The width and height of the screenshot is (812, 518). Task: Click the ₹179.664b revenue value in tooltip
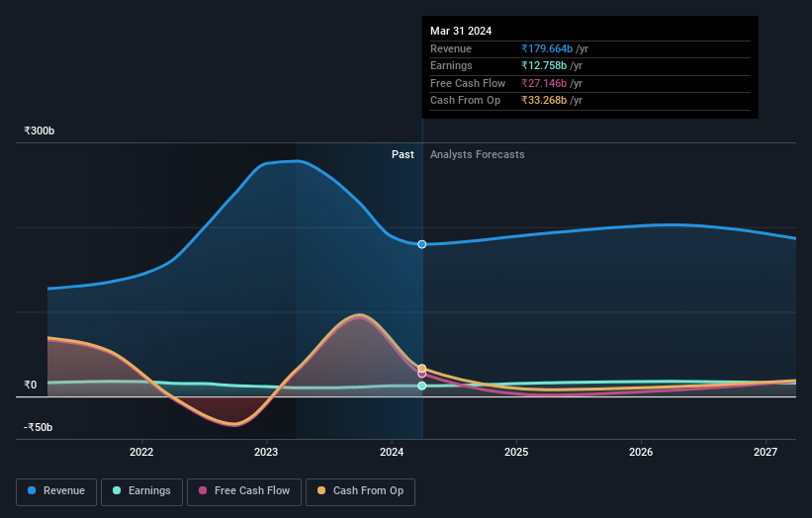coord(547,48)
